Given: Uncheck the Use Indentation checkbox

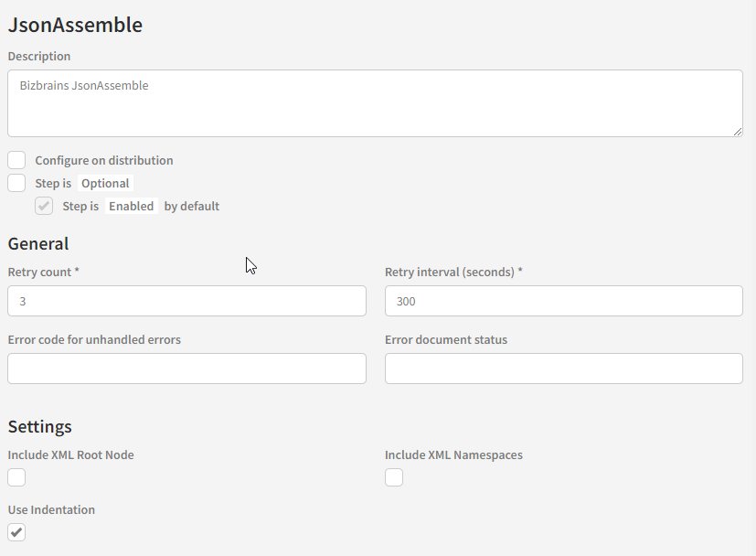Looking at the screenshot, I should coord(16,532).
